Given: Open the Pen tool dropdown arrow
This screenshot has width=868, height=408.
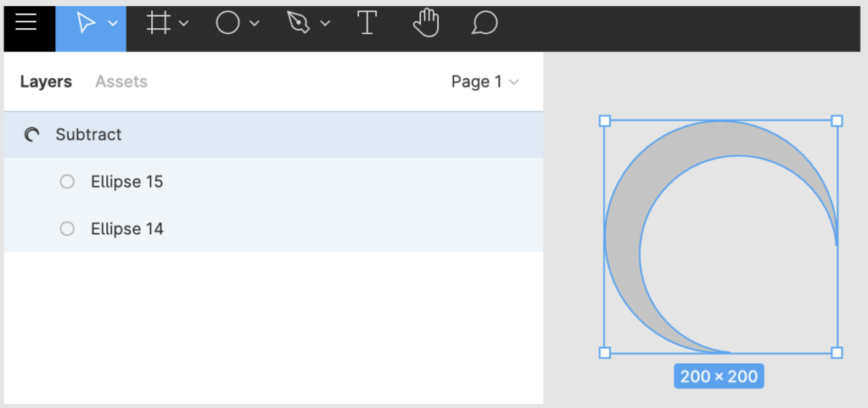Looking at the screenshot, I should [x=325, y=24].
